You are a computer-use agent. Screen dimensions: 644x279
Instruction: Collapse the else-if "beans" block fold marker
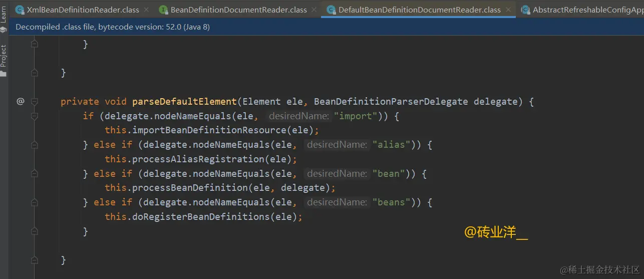tap(35, 202)
